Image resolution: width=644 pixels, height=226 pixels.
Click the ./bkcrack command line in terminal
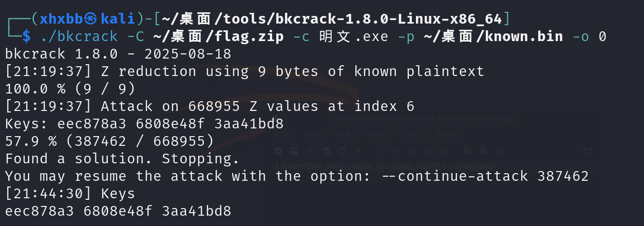click(308, 36)
